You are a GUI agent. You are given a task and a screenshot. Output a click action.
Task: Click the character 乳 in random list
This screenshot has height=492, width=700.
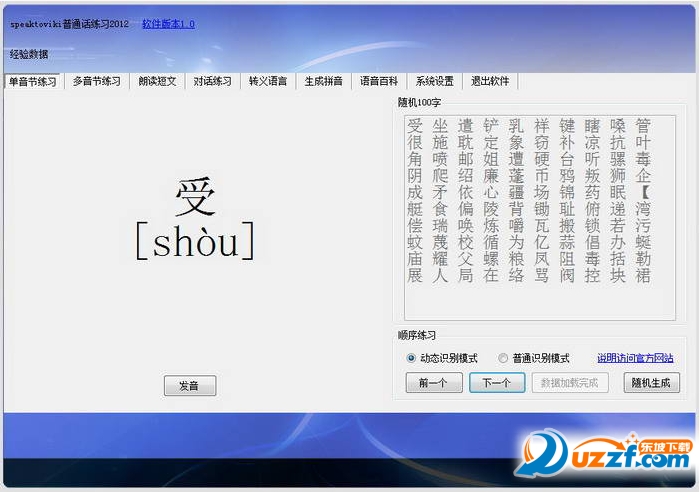[516, 126]
